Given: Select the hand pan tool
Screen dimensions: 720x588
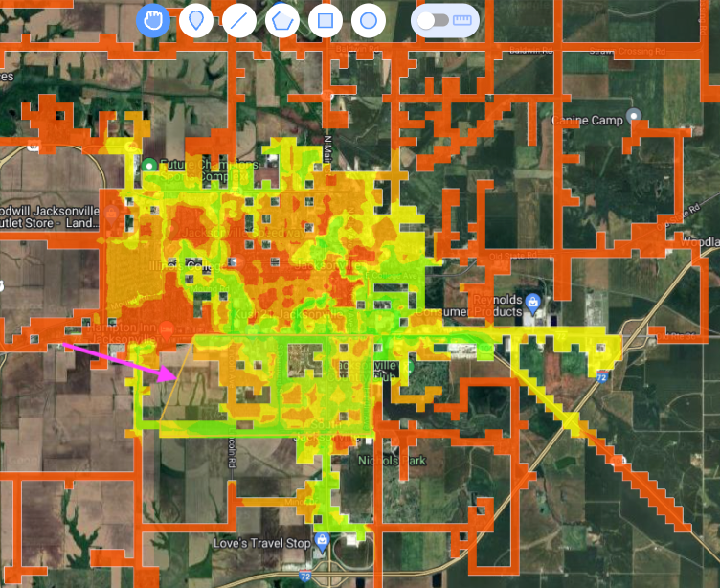Looking at the screenshot, I should (x=152, y=20).
